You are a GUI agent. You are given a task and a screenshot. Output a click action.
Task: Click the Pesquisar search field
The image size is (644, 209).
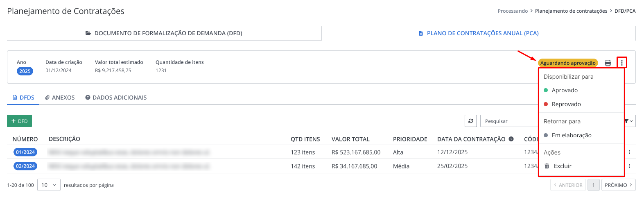(510, 121)
